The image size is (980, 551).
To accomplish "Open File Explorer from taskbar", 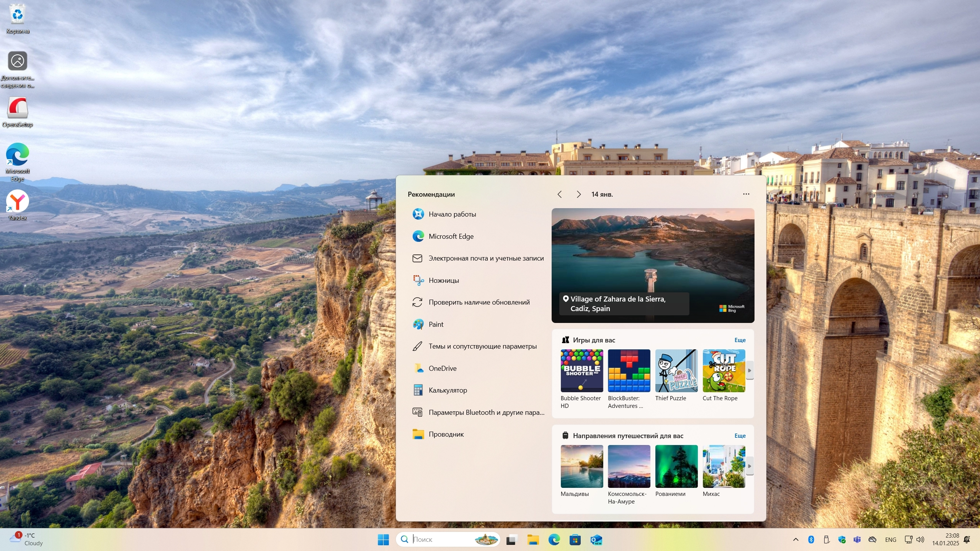I will [533, 540].
